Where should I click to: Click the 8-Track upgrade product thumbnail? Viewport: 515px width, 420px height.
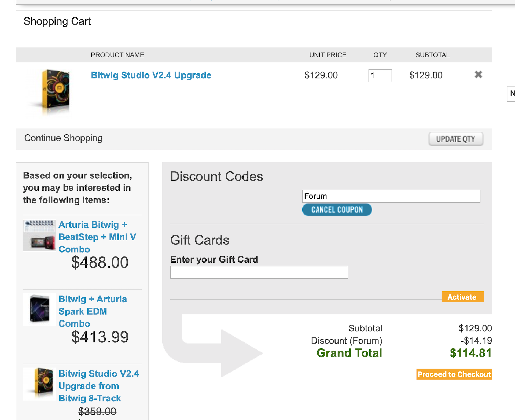point(39,384)
